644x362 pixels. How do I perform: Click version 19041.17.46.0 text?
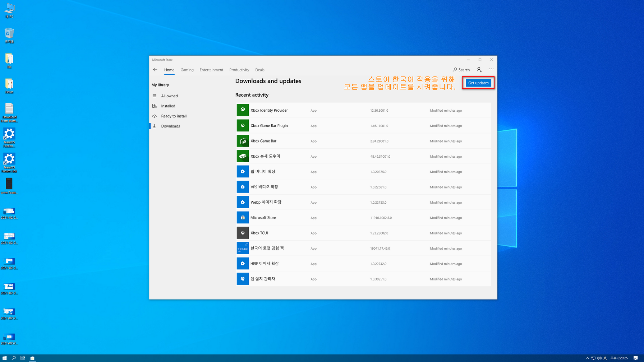tap(380, 249)
